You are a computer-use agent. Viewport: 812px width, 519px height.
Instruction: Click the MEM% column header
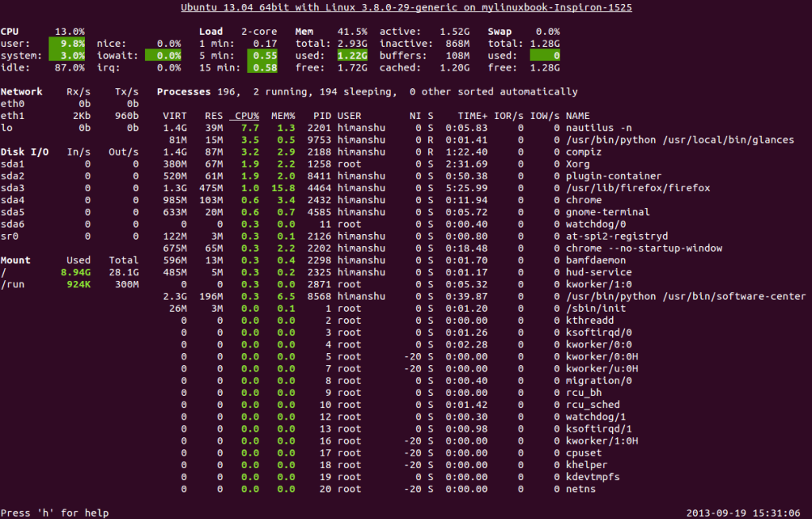click(x=283, y=116)
